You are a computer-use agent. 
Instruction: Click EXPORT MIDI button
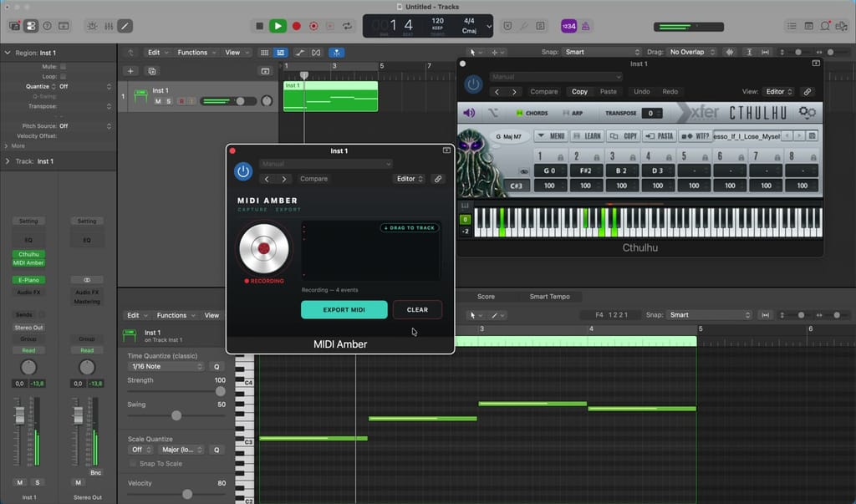coord(344,309)
